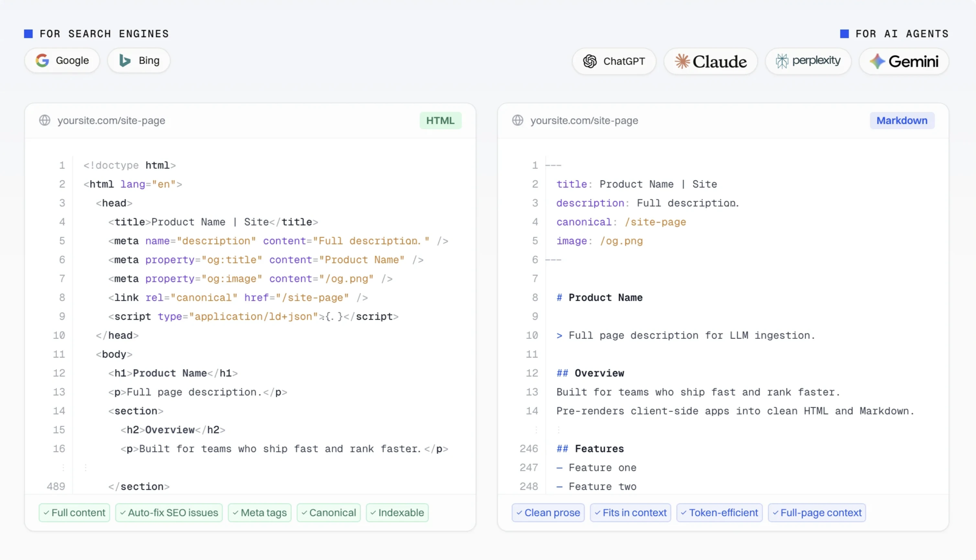Click the FOR SEARCH ENGINES heading
The image size is (976, 560).
[x=104, y=34]
